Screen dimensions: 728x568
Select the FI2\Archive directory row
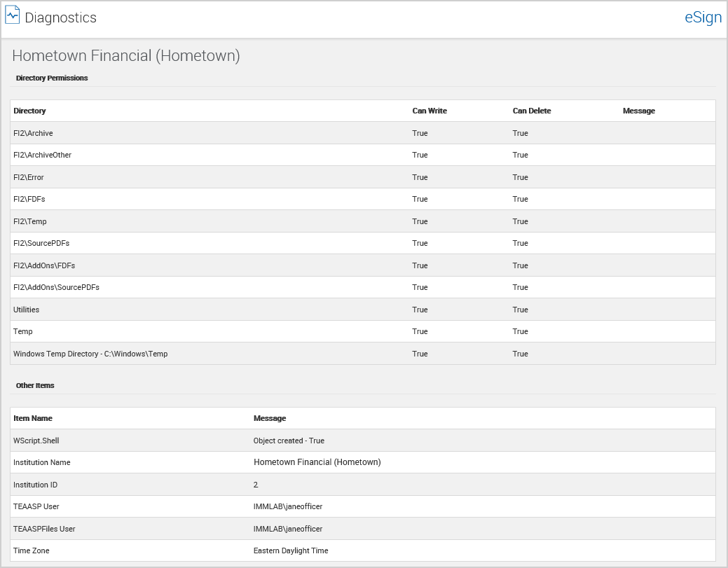363,133
